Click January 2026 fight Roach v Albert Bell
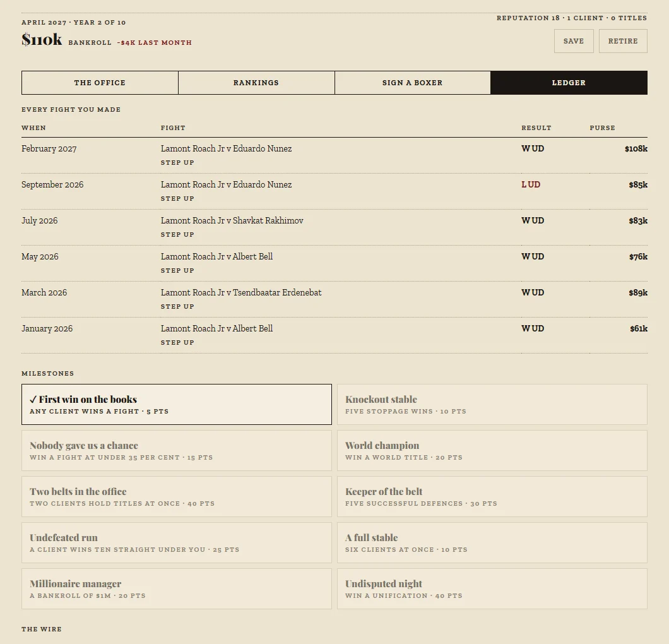The height and width of the screenshot is (644, 669). tap(216, 328)
